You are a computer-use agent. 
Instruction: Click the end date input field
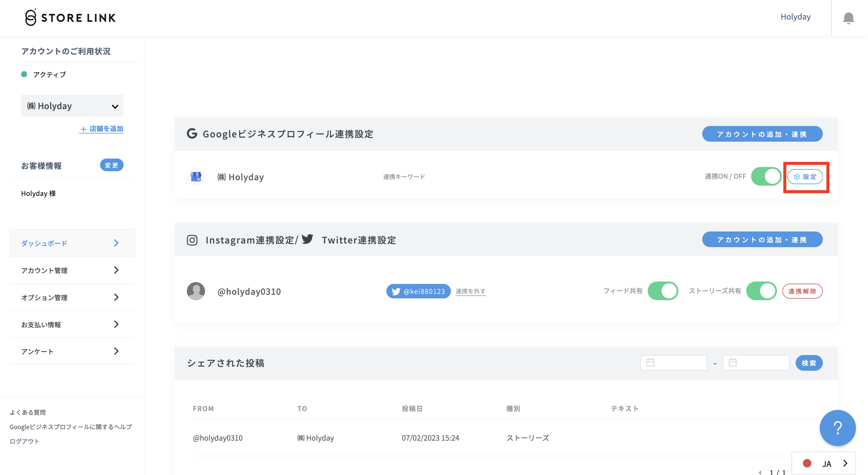click(756, 363)
